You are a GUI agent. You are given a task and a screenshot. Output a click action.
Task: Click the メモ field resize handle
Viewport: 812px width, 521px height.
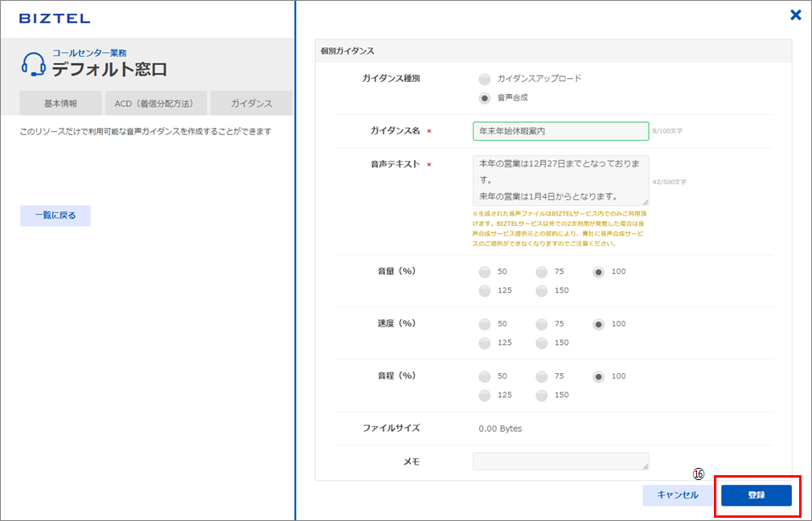[x=646, y=466]
